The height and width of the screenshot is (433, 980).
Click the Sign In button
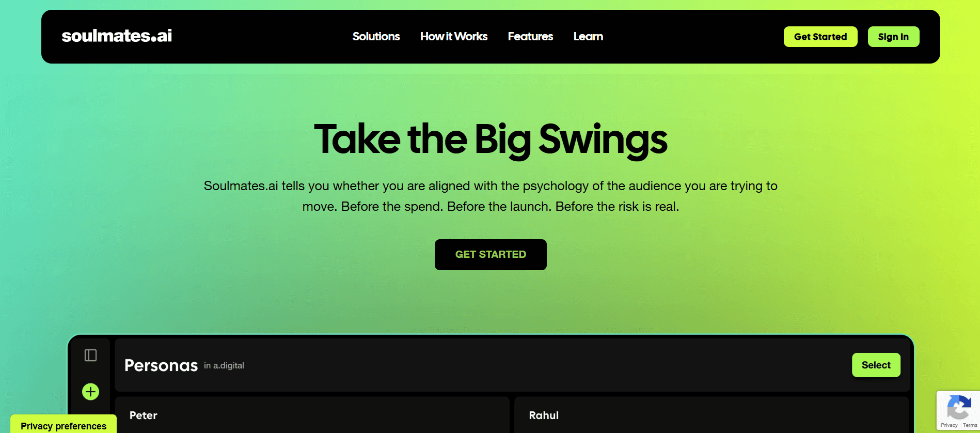point(893,37)
